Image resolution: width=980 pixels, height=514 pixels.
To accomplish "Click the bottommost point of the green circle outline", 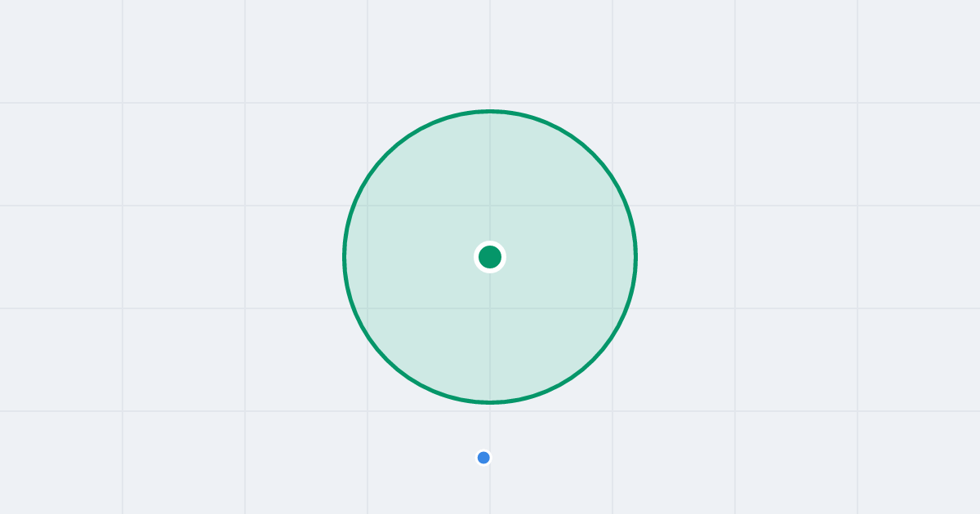I will tap(490, 402).
